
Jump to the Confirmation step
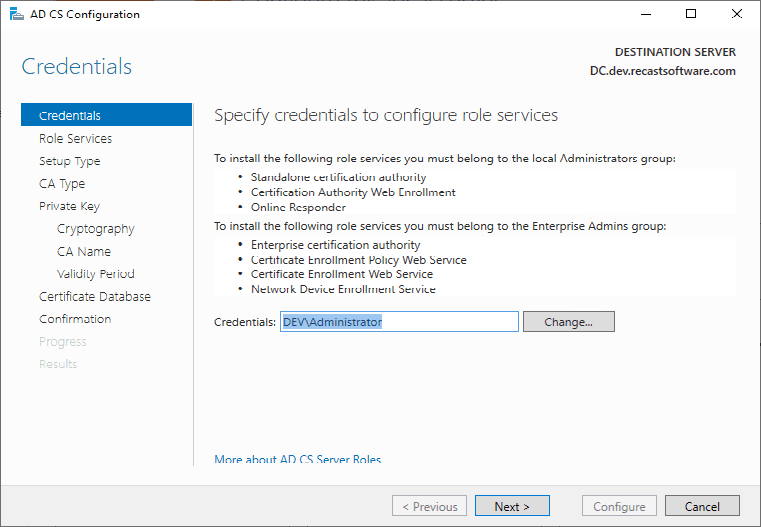click(x=75, y=319)
